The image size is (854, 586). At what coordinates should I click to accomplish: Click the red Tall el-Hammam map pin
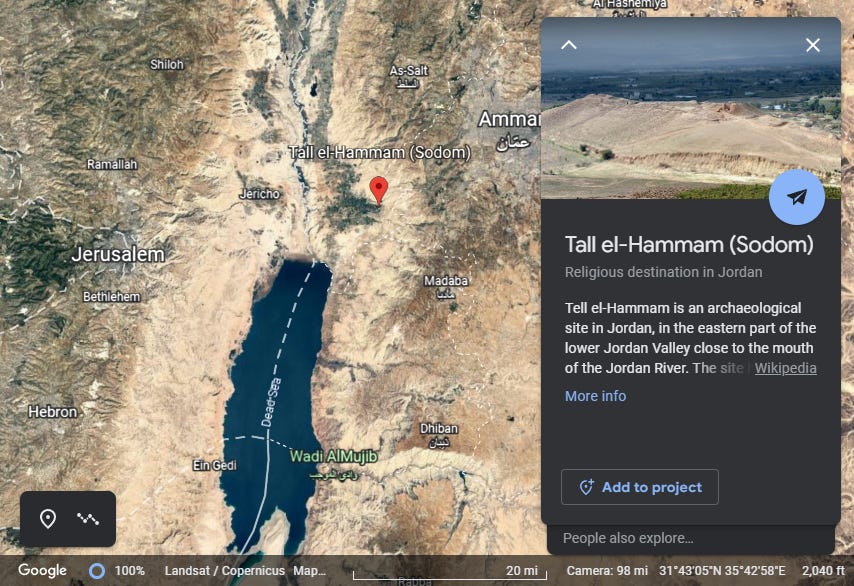[379, 191]
